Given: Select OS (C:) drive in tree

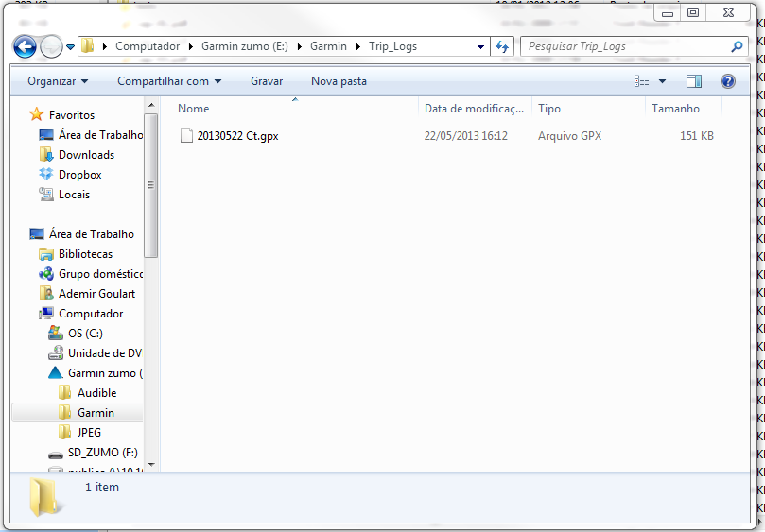Looking at the screenshot, I should 85,334.
